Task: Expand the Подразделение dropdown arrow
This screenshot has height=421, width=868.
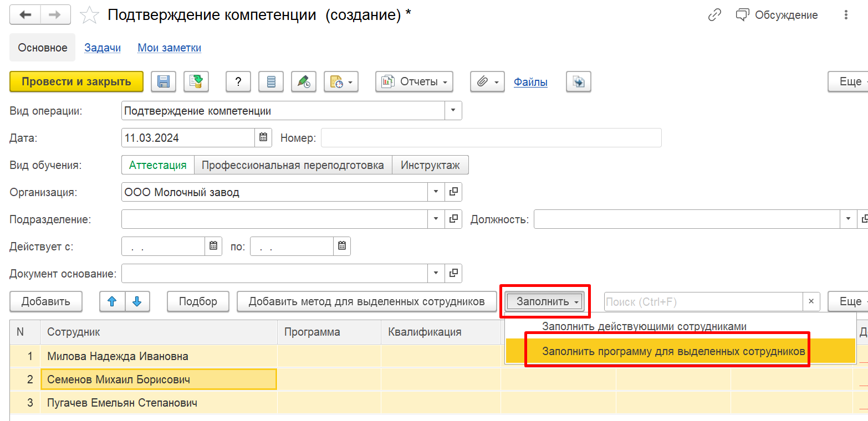Action: pyautogui.click(x=436, y=219)
